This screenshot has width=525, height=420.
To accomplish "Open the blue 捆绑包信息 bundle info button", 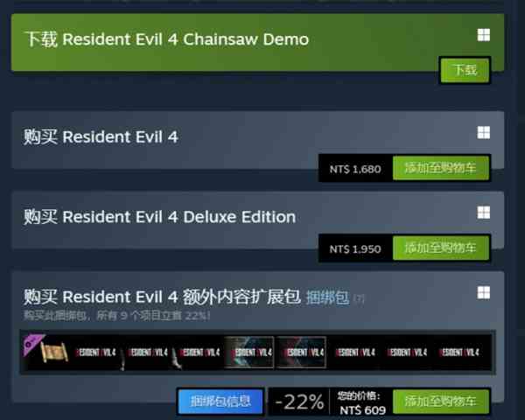I will [220, 401].
